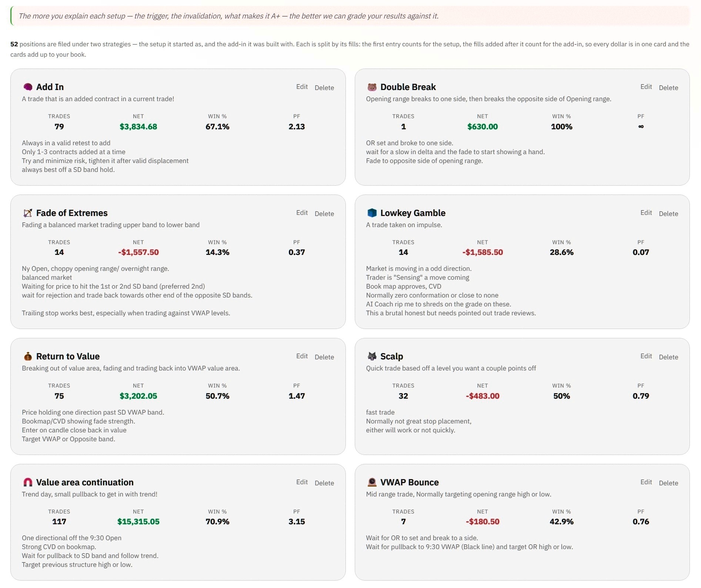Viewport: 701px width, 588px height.
Task: Delete the VWAP Bounce strategy
Action: click(x=668, y=483)
